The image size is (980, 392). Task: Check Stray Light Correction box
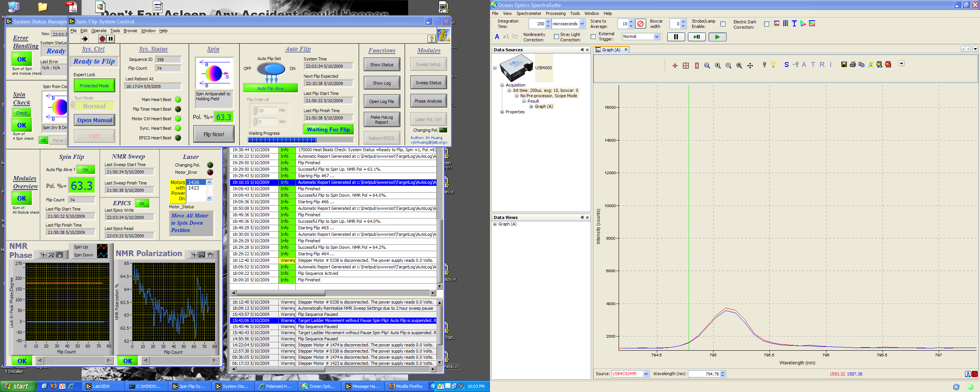593,37
